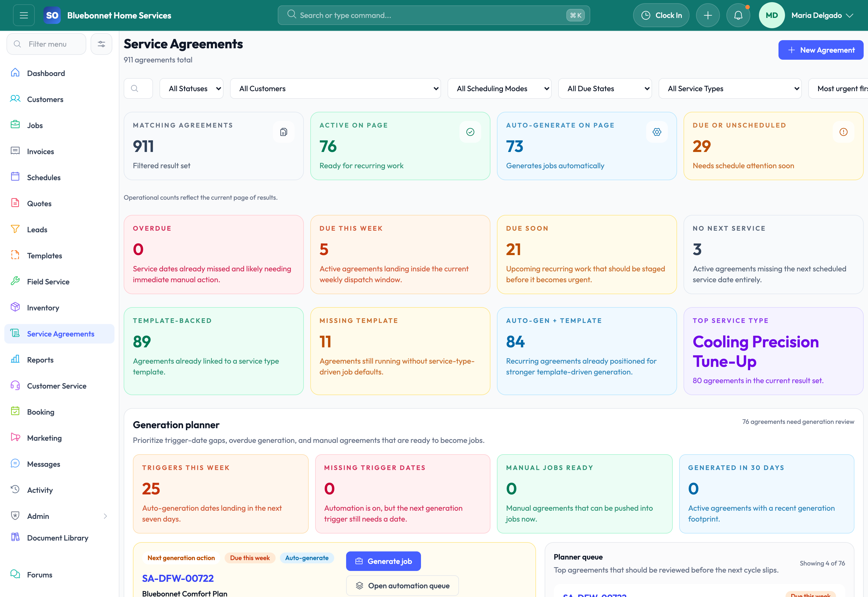This screenshot has width=868, height=597.
Task: Click the Messages chat bubble icon
Action: (15, 463)
